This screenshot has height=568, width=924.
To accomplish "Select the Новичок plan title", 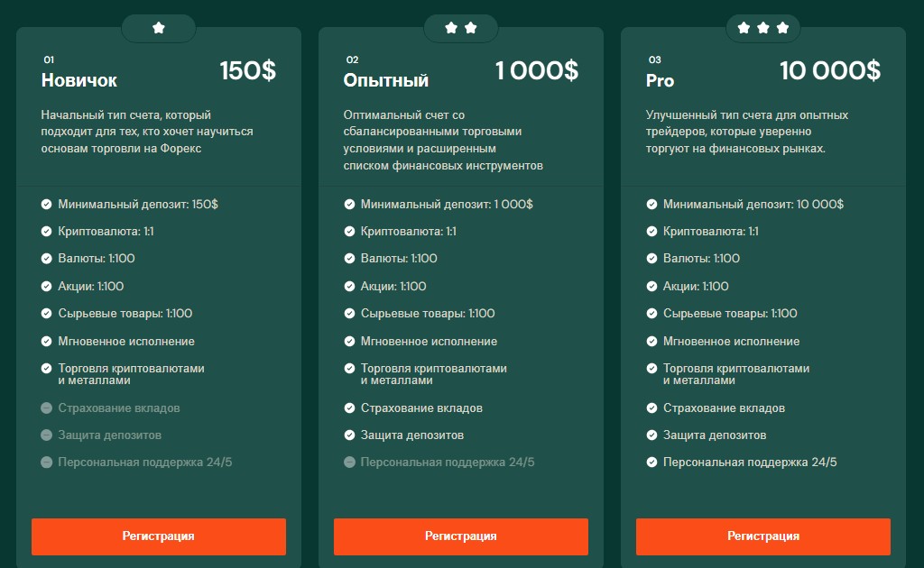I will click(x=79, y=80).
